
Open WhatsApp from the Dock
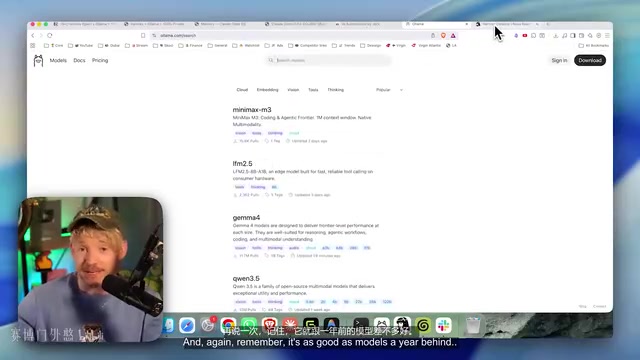249,325
